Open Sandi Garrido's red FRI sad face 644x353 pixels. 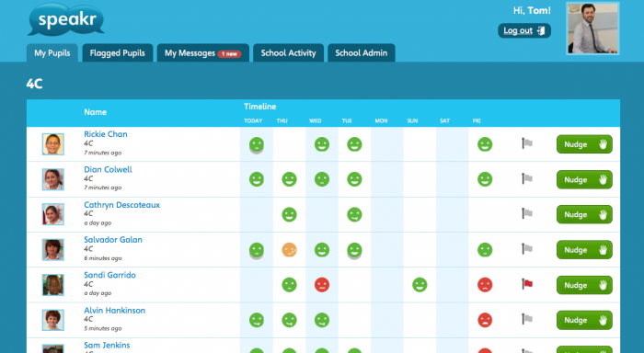pyautogui.click(x=485, y=285)
